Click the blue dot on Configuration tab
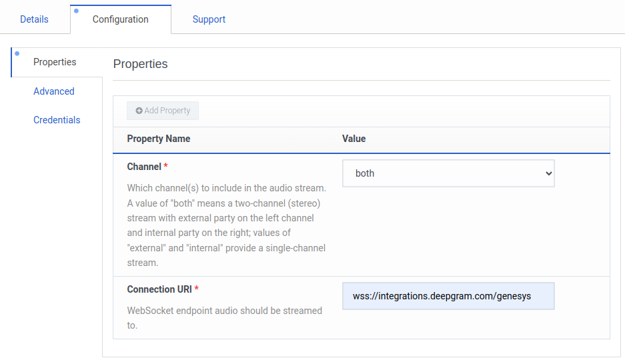Viewport: 625px width, 364px height. pos(76,11)
